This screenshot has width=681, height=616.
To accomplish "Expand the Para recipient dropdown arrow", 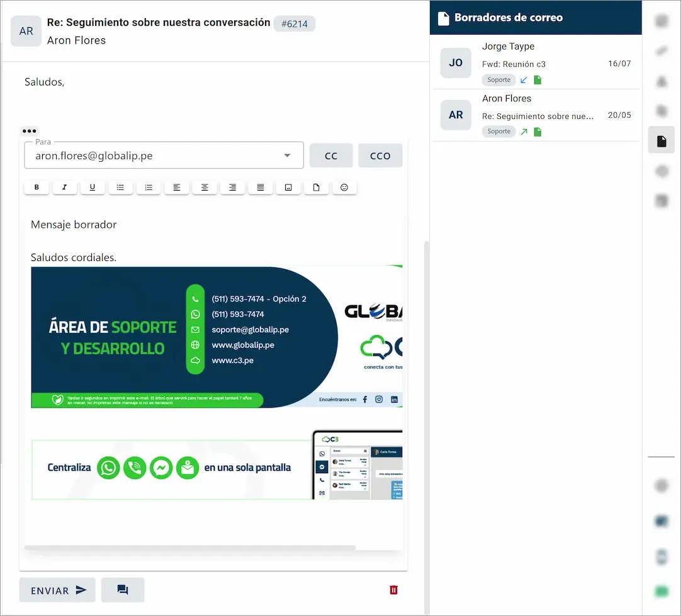I will [x=287, y=155].
